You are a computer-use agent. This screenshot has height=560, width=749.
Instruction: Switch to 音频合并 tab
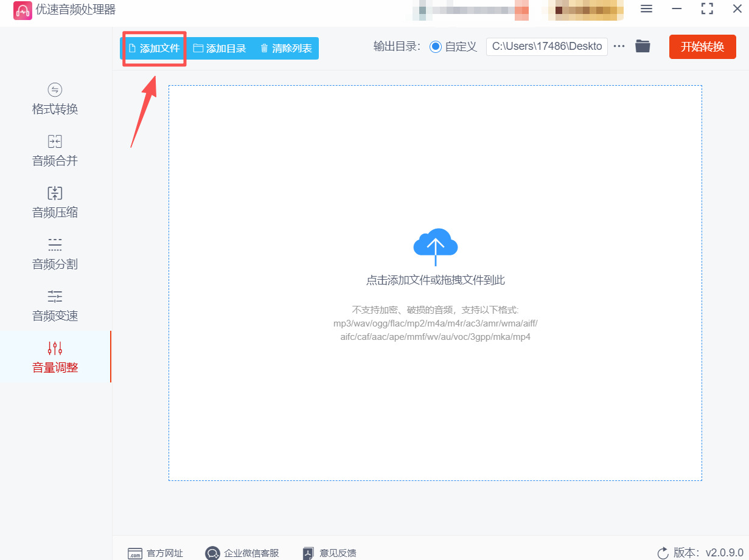(55, 151)
